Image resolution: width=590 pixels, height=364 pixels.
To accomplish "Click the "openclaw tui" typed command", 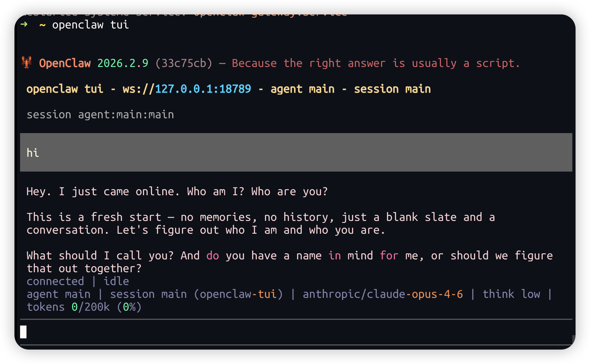I will click(90, 25).
